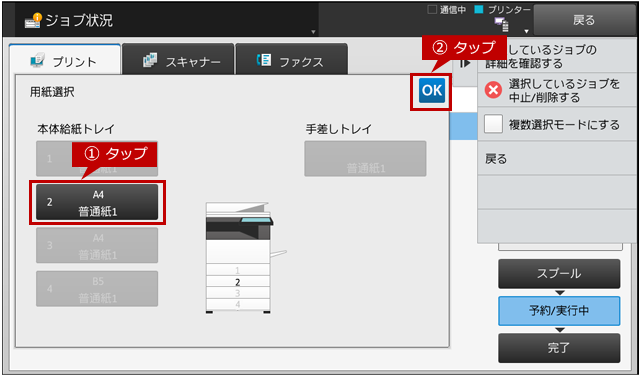Open job details confirmation menu entry
Screen dimensions: 640x376
click(557, 56)
